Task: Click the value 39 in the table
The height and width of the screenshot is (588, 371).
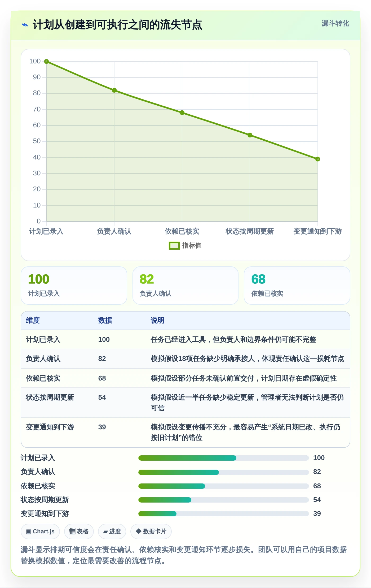Action: point(102,427)
